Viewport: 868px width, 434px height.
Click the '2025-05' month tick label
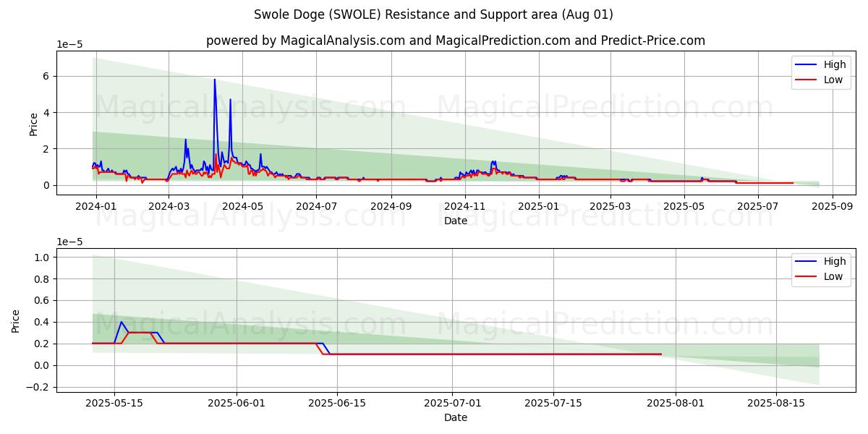[684, 206]
